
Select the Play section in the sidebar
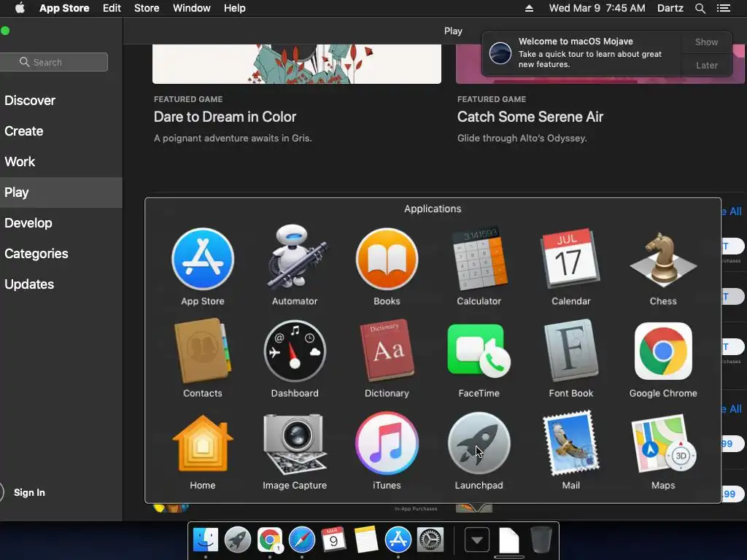[61, 192]
